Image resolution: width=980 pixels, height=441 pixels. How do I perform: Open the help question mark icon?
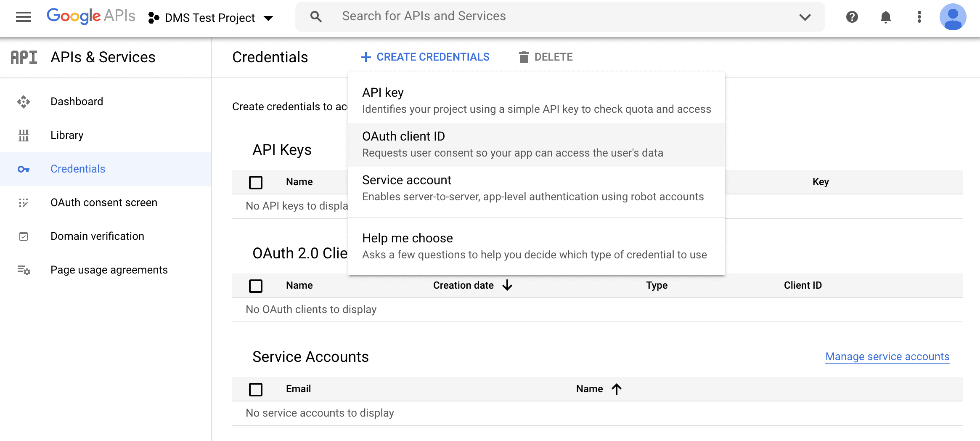pos(852,17)
